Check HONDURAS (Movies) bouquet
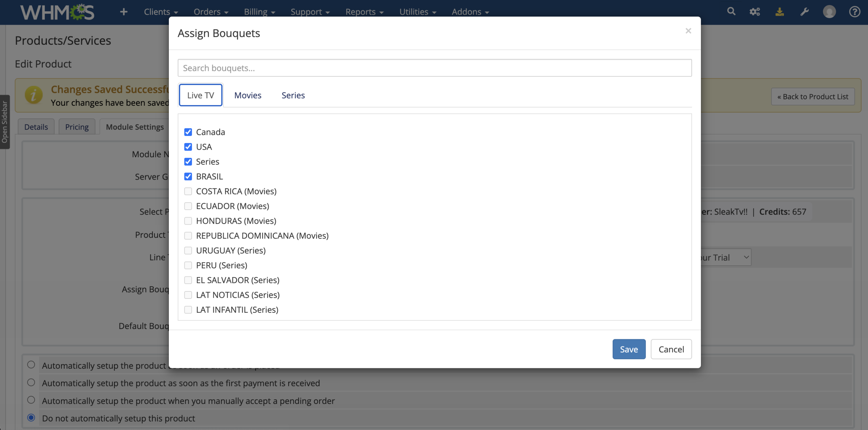This screenshot has height=430, width=868. click(x=188, y=221)
